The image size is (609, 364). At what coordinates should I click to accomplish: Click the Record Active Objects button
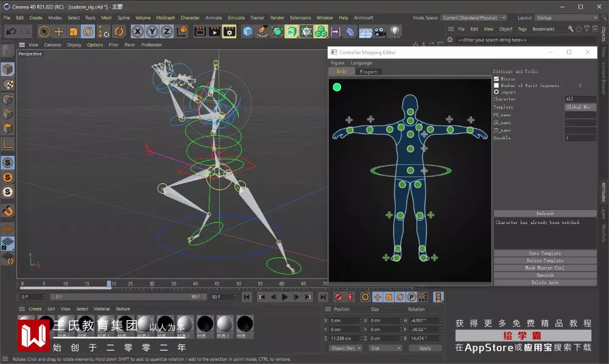pyautogui.click(x=338, y=297)
